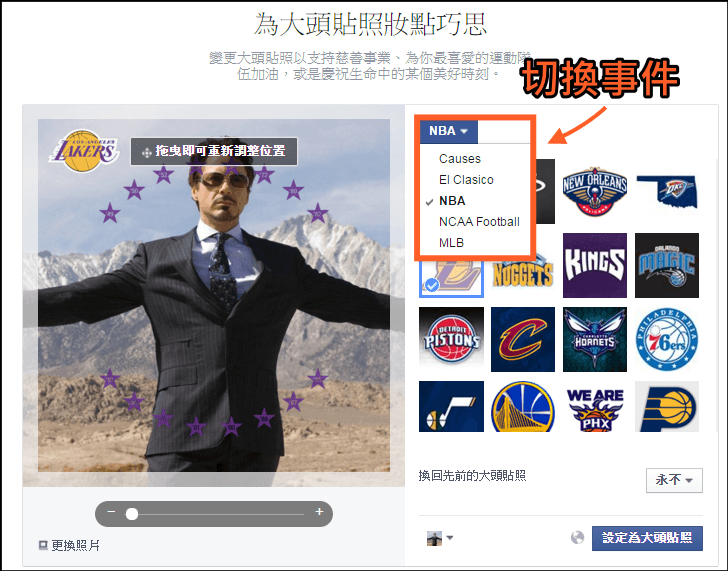This screenshot has height=571, width=728.
Task: Choose NCAA Football from the category menu
Action: [479, 222]
